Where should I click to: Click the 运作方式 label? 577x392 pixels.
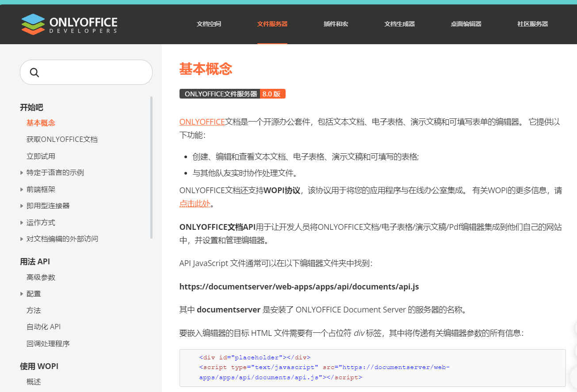click(x=41, y=222)
